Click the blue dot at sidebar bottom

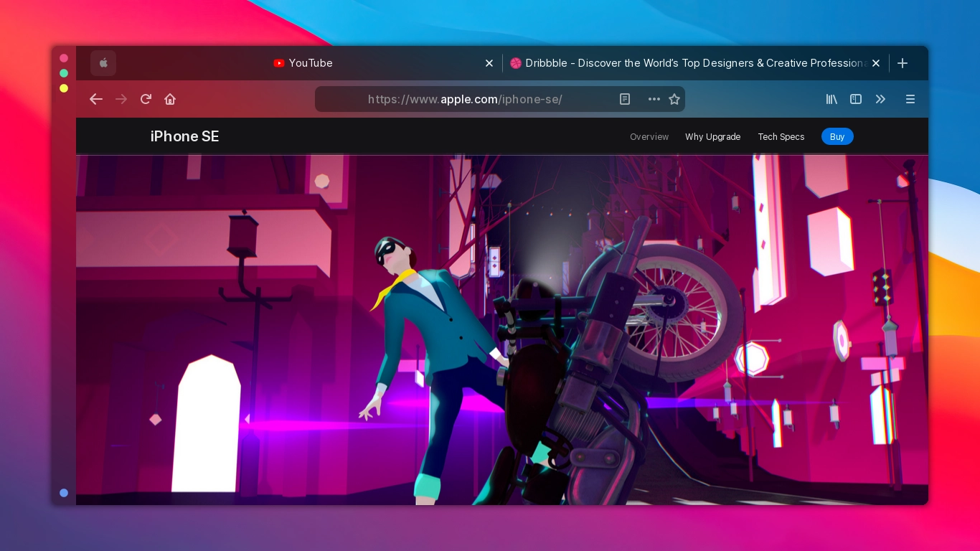coord(64,493)
